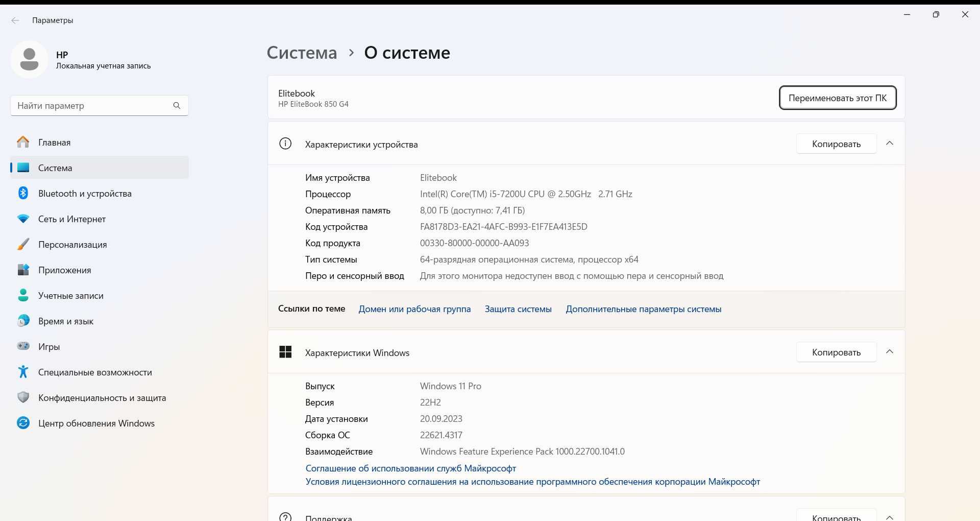Click the search magnifier icon
Screen dimensions: 980x521
point(177,105)
